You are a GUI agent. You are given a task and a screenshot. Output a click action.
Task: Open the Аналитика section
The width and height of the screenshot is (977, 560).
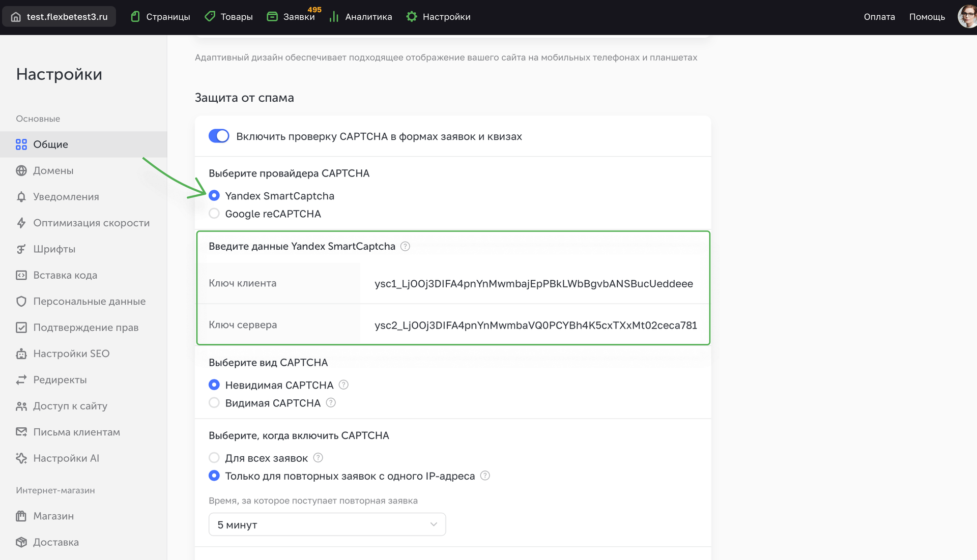(368, 16)
